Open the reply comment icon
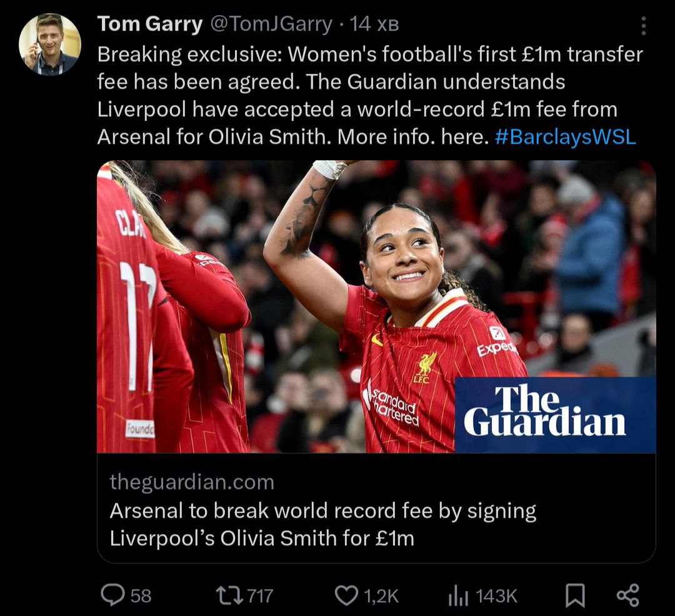The width and height of the screenshot is (675, 616). click(x=112, y=595)
